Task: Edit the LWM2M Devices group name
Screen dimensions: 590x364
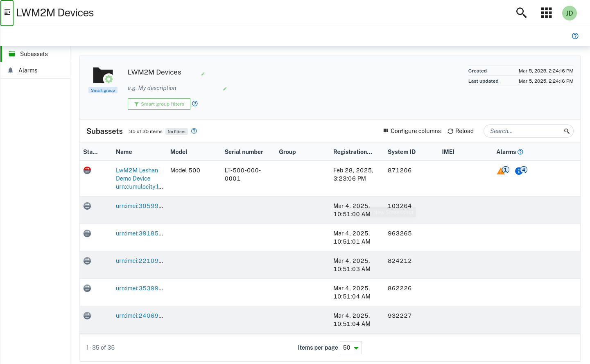Action: [203, 74]
